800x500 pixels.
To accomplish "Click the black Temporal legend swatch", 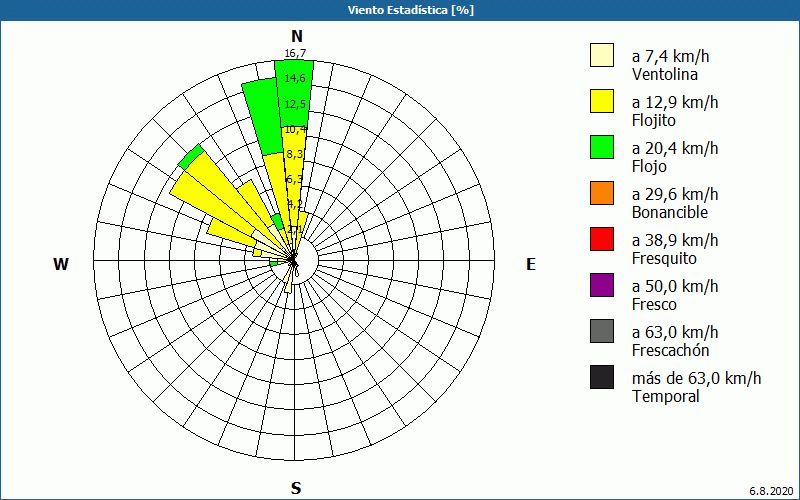I will pyautogui.click(x=602, y=377).
